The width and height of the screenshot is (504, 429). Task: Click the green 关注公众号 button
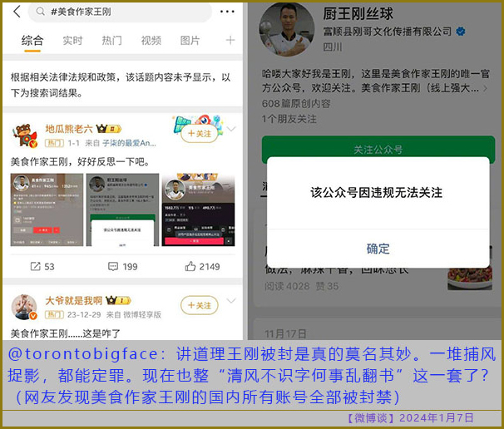378,150
